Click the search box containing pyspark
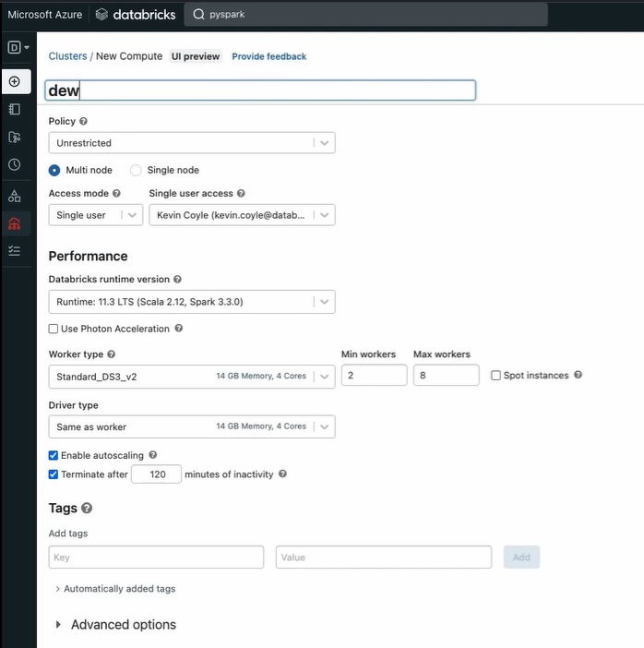Screen dimensions: 644x648 366,15
